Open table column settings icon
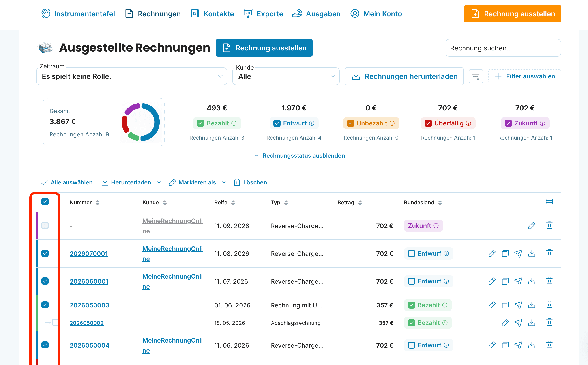588x365 pixels. [x=549, y=202]
